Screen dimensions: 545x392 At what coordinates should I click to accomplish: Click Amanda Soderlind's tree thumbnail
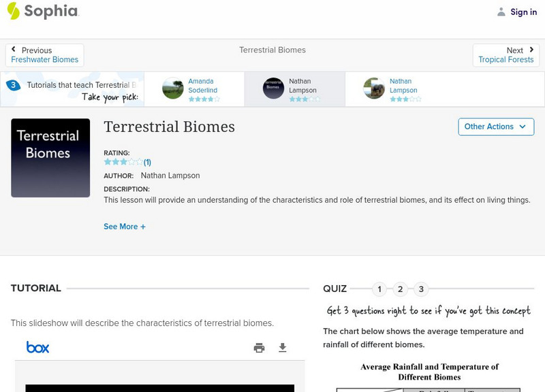[173, 88]
